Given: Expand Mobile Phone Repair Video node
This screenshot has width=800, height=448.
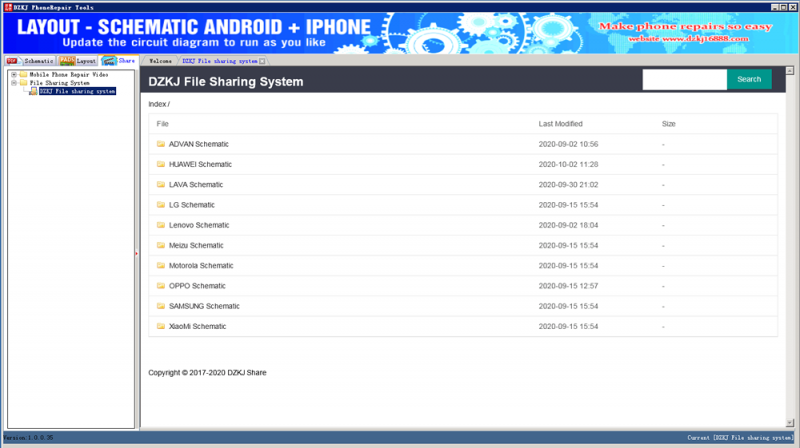Looking at the screenshot, I should pyautogui.click(x=14, y=74).
